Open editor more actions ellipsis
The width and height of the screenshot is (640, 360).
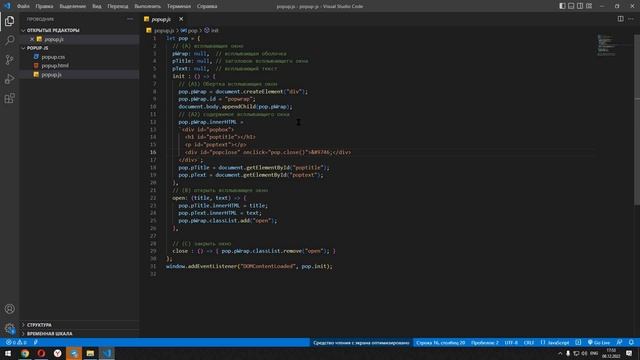click(x=631, y=19)
